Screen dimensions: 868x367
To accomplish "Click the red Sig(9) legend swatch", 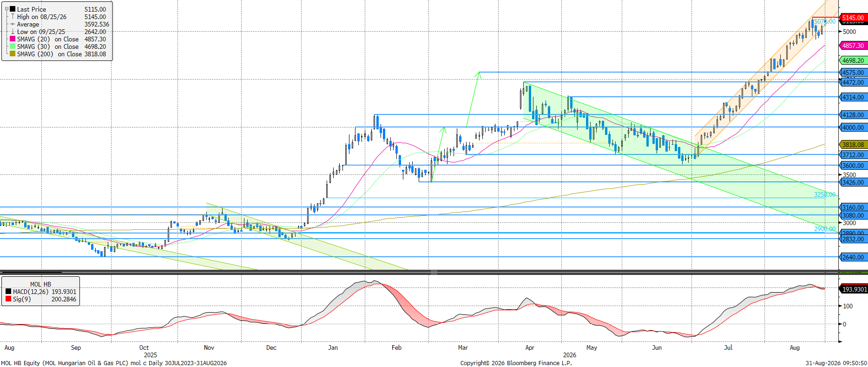I will click(8, 299).
